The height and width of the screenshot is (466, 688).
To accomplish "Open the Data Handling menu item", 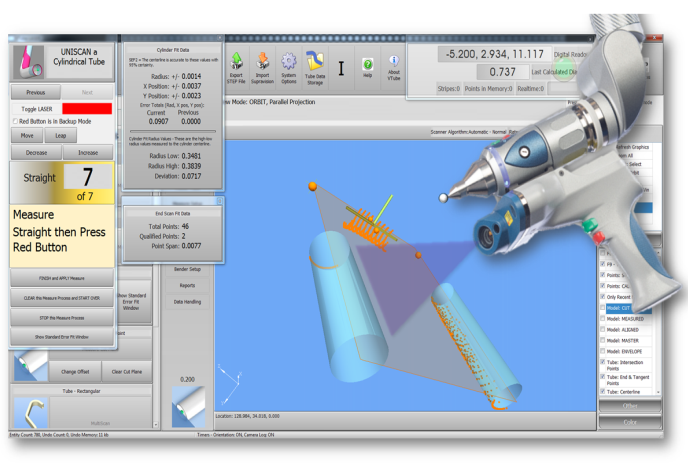I will pos(187,301).
